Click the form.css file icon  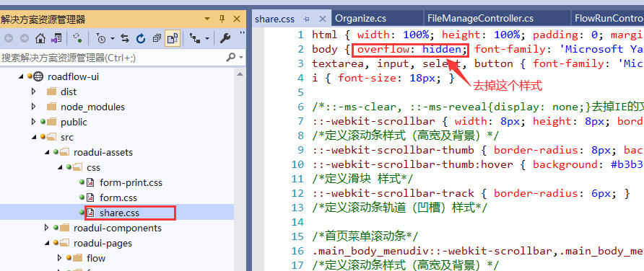[90, 197]
